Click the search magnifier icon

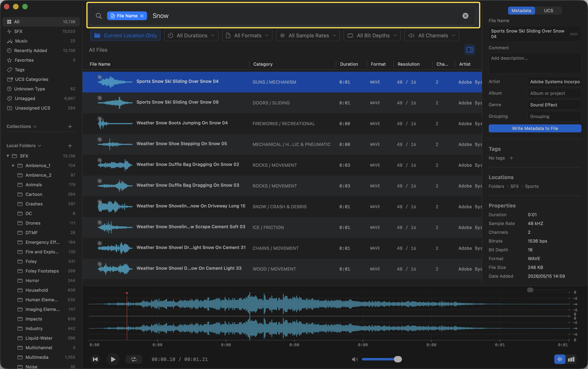pyautogui.click(x=99, y=16)
